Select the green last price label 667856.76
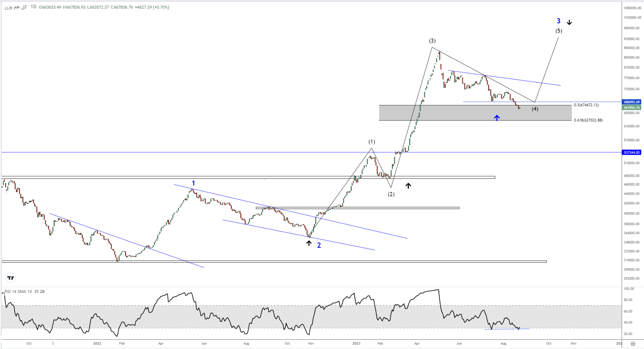This screenshot has width=644, height=349. 632,108
